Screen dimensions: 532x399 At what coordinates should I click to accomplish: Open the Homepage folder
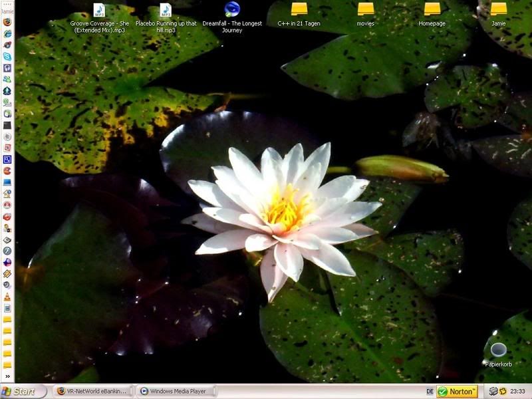[432, 9]
